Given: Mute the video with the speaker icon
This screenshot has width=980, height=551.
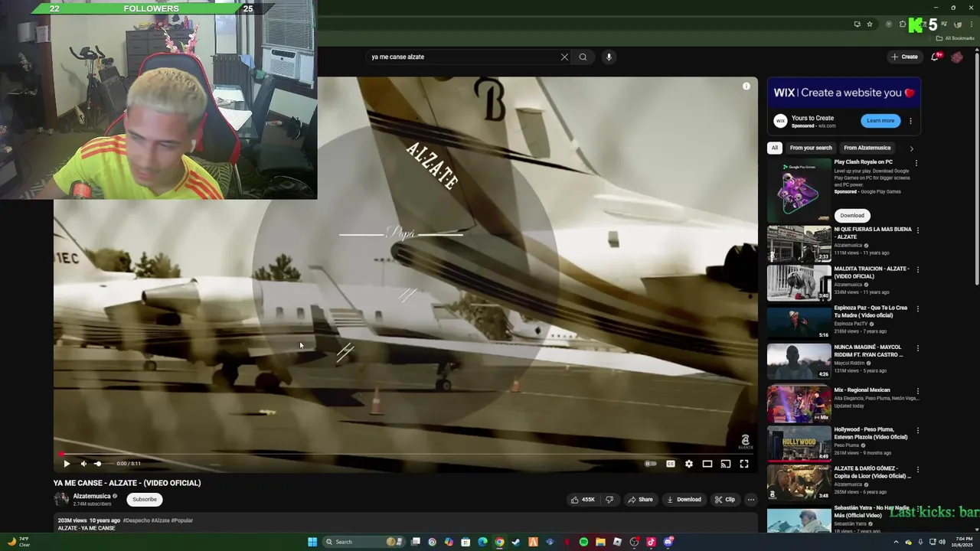Looking at the screenshot, I should click(x=83, y=464).
